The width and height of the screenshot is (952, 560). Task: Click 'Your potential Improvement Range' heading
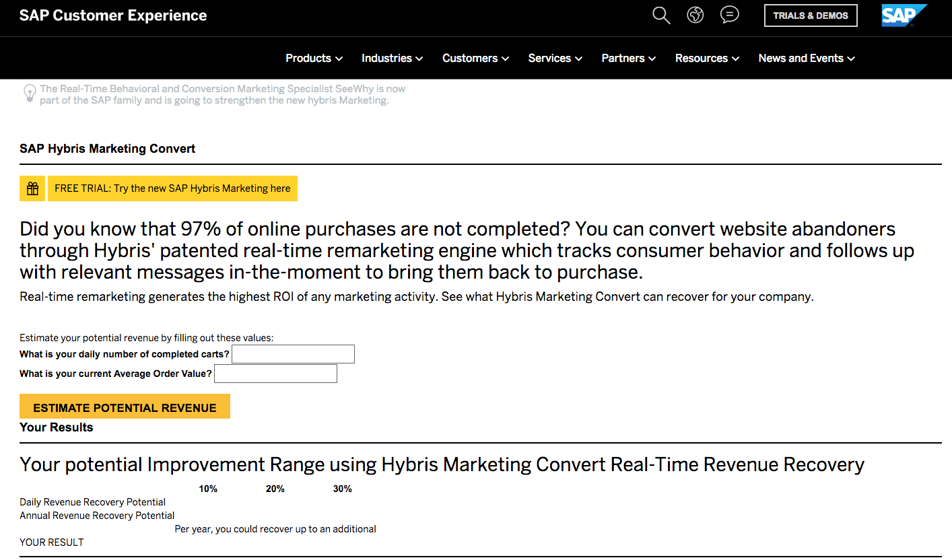442,464
